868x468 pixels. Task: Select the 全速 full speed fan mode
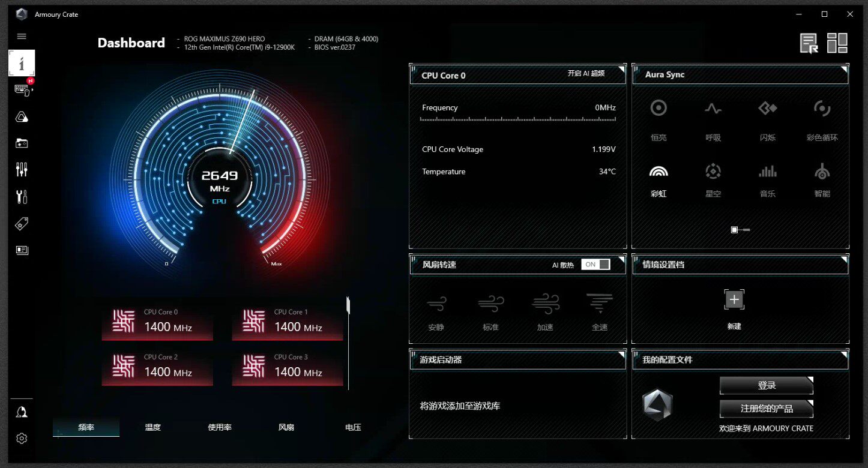(x=600, y=304)
